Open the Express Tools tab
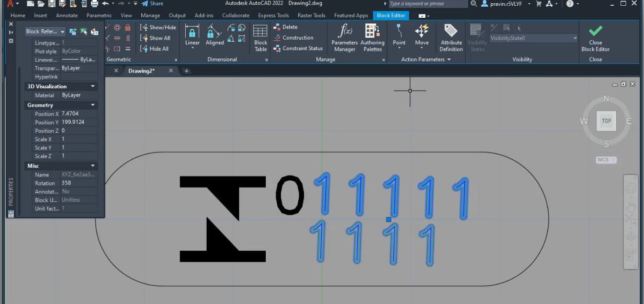Image resolution: width=644 pixels, height=304 pixels. pyautogui.click(x=274, y=16)
